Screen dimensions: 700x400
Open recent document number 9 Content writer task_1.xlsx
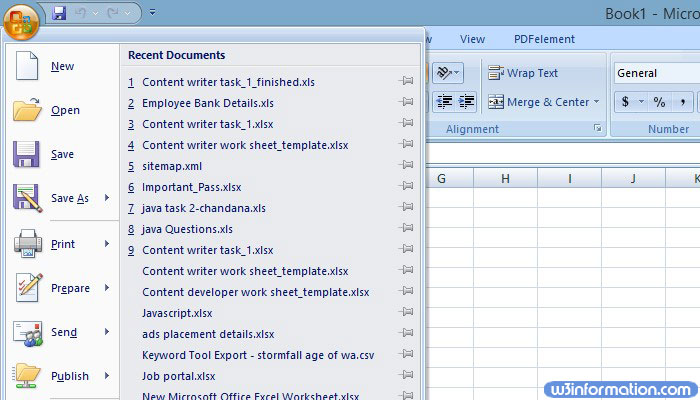[208, 250]
